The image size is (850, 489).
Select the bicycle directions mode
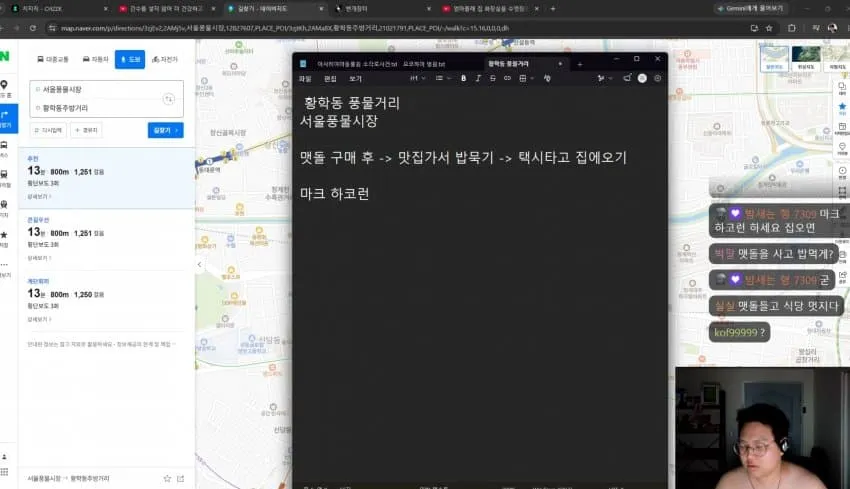point(165,59)
